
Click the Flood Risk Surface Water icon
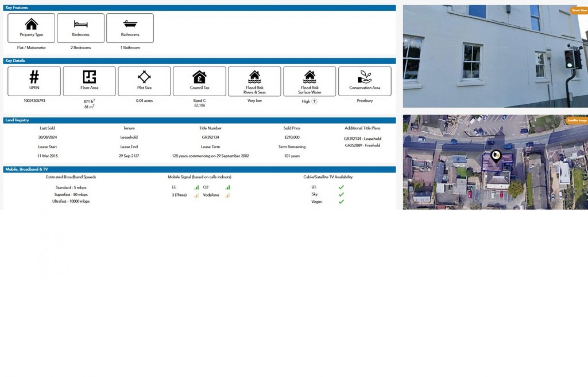tap(310, 77)
